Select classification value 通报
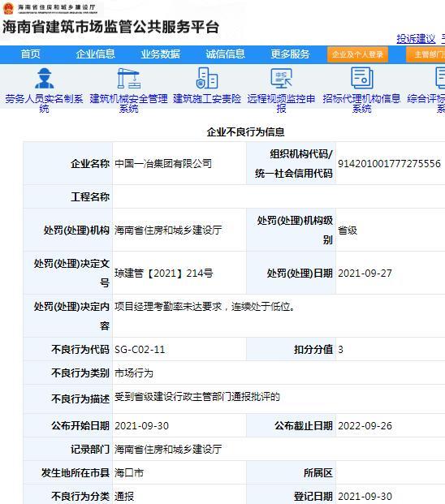Viewport: 445px width, 504px height. (x=124, y=496)
